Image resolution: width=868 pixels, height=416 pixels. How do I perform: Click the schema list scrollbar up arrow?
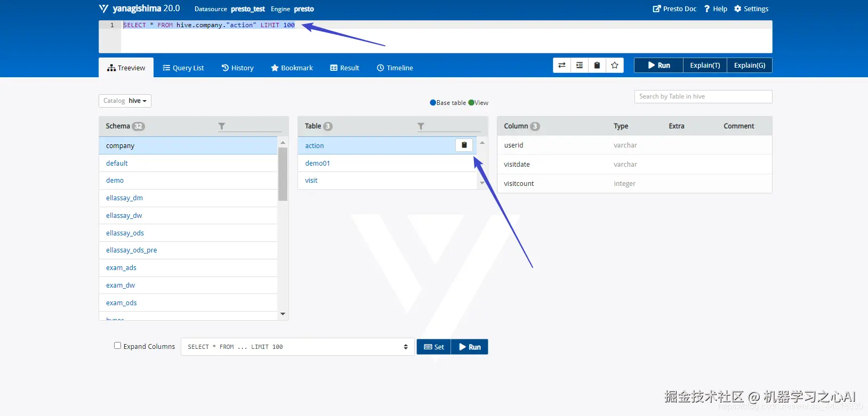tap(283, 142)
